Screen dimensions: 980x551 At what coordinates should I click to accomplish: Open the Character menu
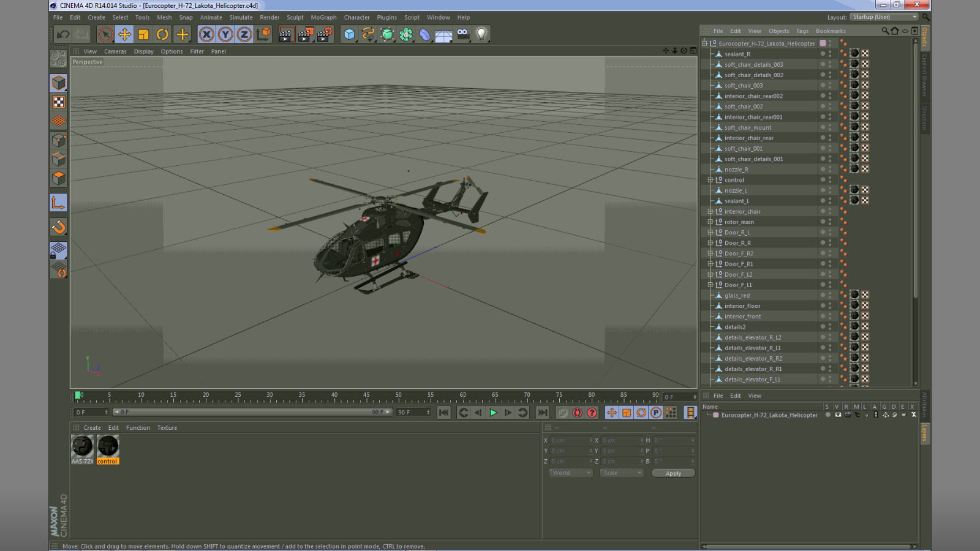click(x=356, y=18)
